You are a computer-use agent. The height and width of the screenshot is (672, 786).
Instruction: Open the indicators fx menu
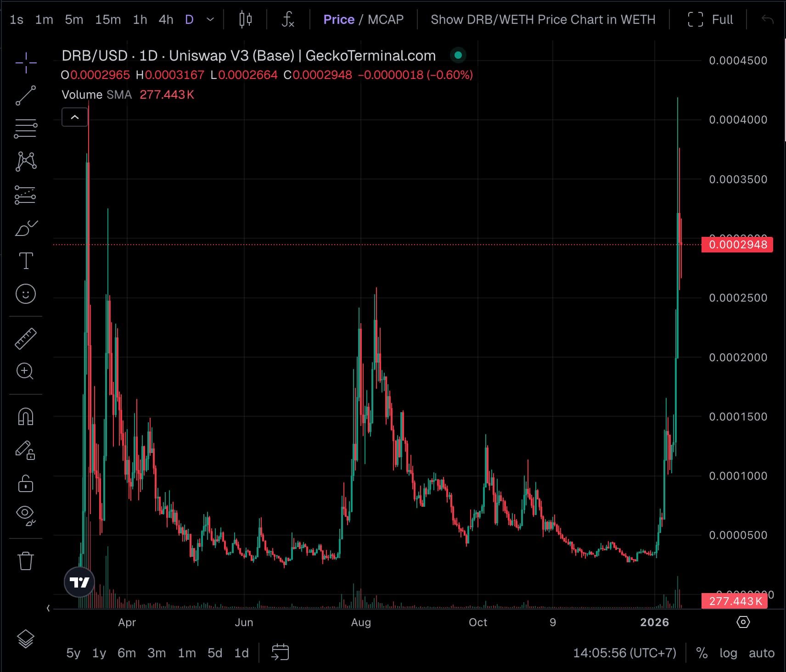[x=287, y=20]
